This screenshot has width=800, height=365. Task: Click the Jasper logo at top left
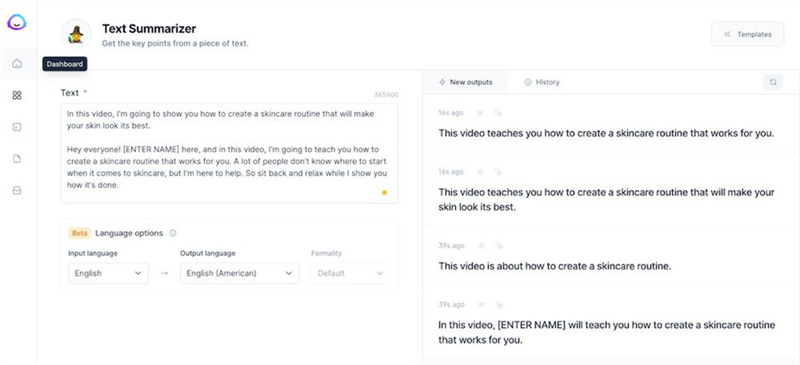click(17, 22)
